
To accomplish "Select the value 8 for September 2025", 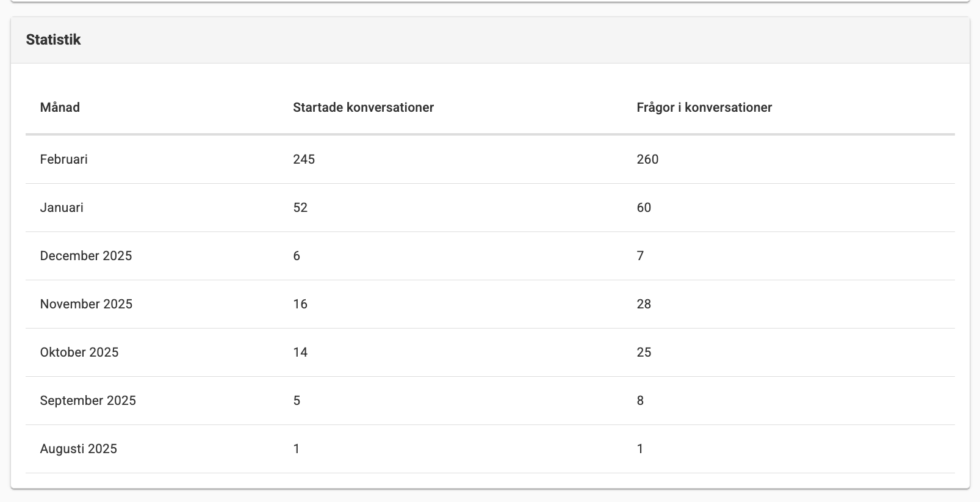I will coord(640,401).
